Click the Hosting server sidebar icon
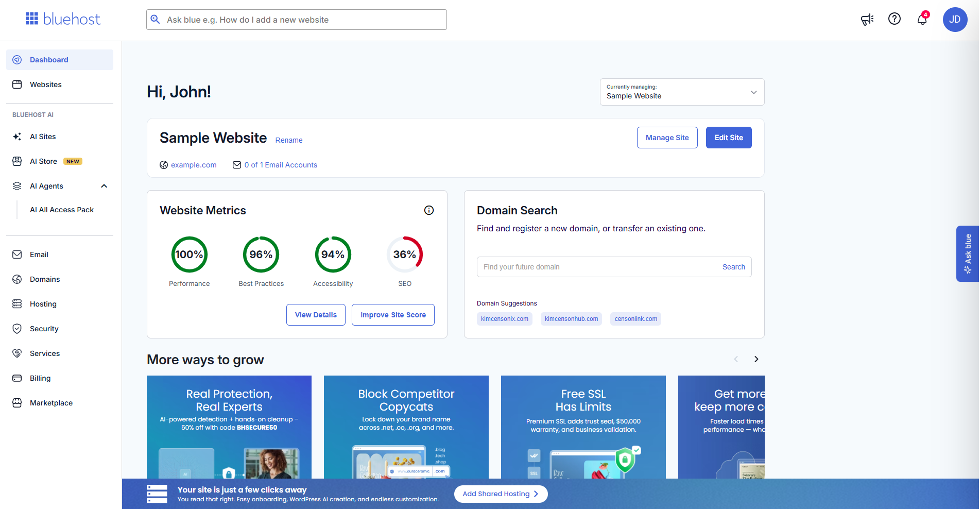 [17, 304]
